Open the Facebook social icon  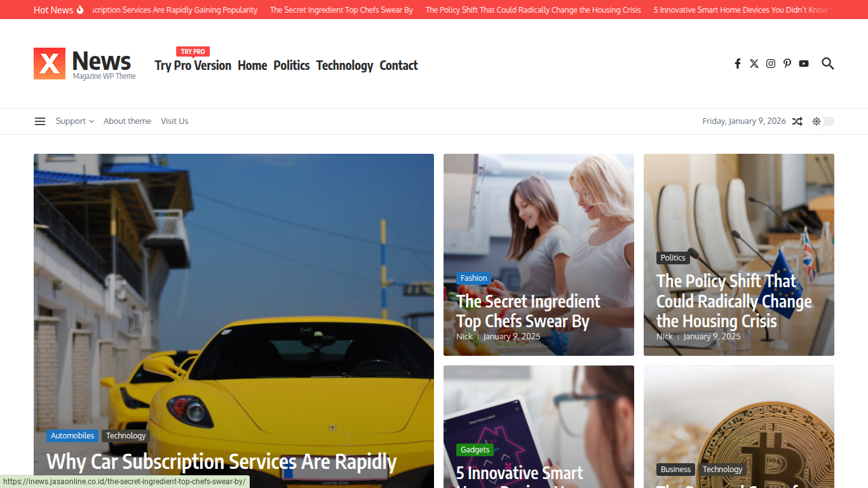click(x=737, y=64)
